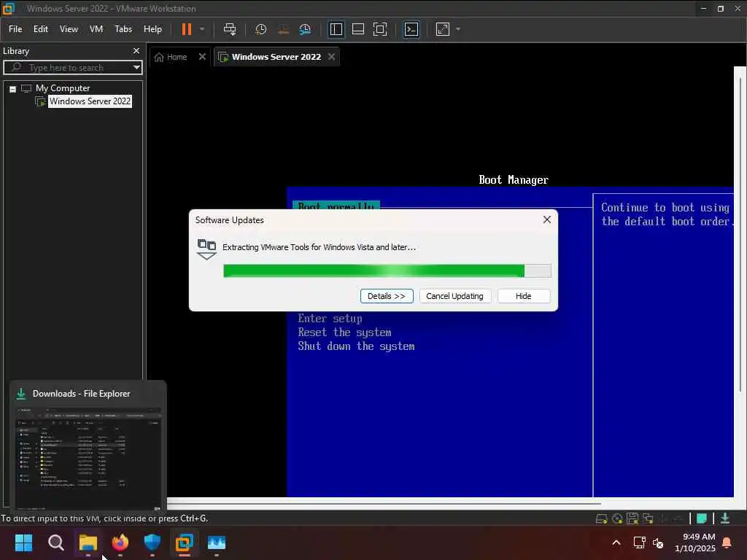Open the notifications bell icon
747x560 pixels.
click(727, 542)
